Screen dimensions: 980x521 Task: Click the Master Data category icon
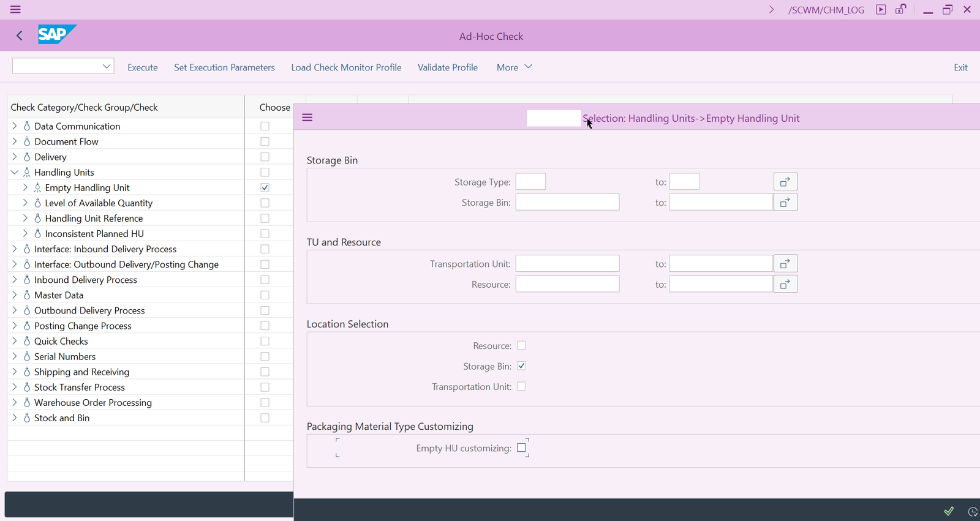pos(27,295)
